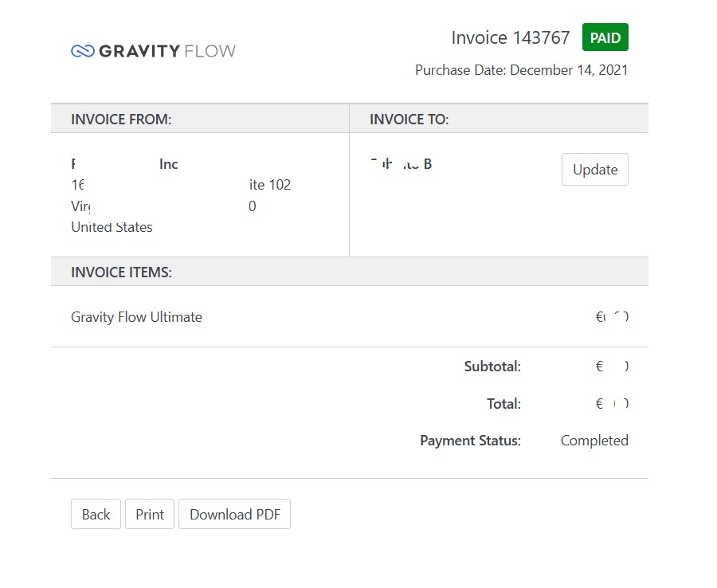Click the Subtotal label
Image resolution: width=717 pixels, height=588 pixels.
click(492, 367)
